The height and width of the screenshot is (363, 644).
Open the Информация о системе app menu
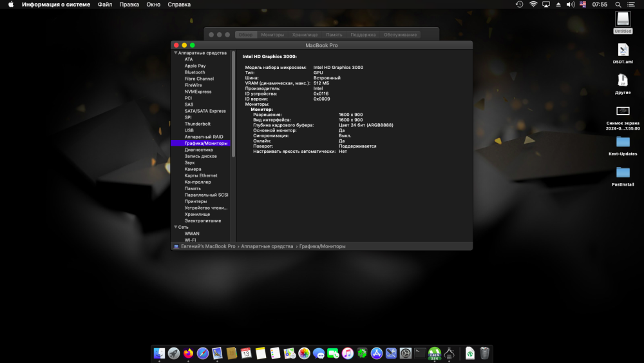tap(56, 5)
